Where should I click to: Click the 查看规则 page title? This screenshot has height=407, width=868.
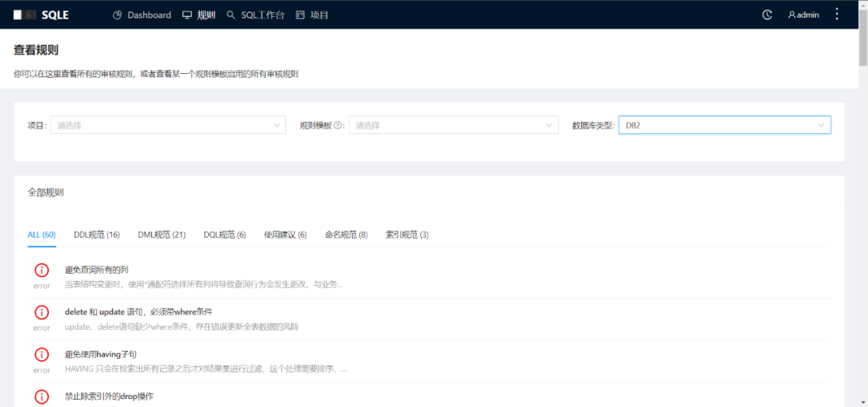coord(36,51)
